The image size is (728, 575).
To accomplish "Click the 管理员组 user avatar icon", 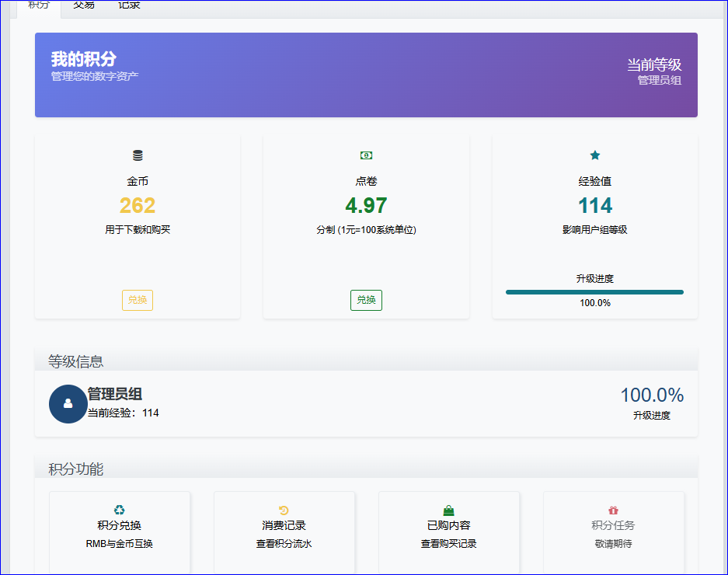I will (68, 404).
